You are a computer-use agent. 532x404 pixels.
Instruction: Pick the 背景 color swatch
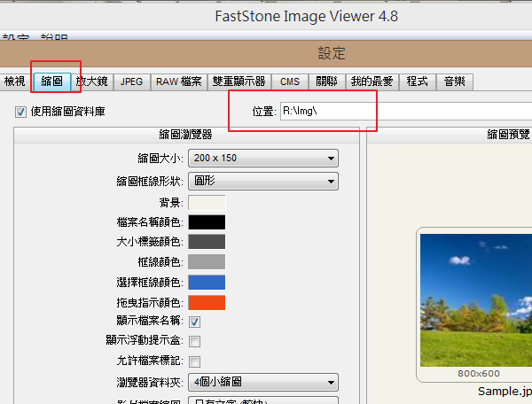click(207, 203)
